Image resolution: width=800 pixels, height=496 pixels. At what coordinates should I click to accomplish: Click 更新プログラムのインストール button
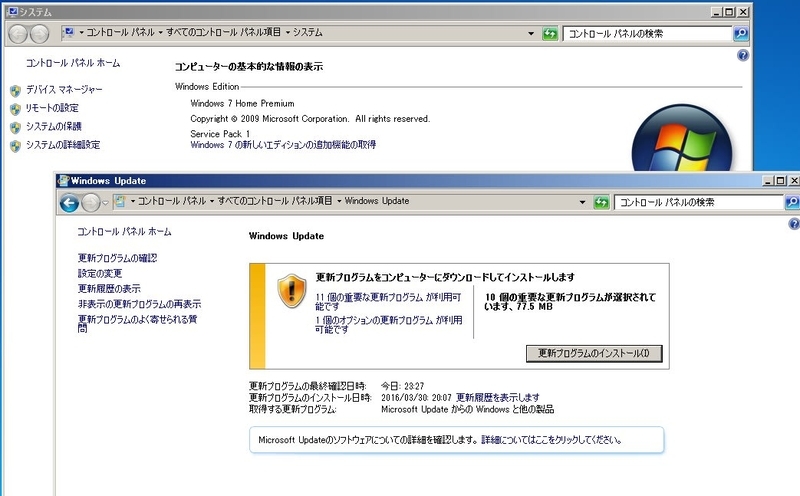[594, 353]
